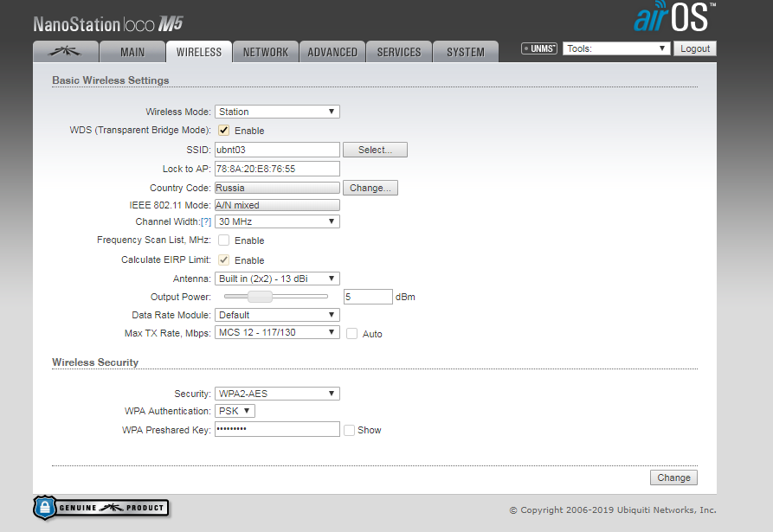773x532 pixels.
Task: Click into the SSID field
Action: tap(277, 150)
